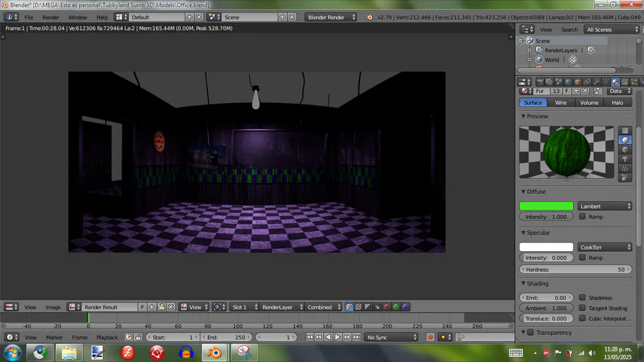Set material preview to hair strands
Screen dimensions: 644x362
point(625,168)
